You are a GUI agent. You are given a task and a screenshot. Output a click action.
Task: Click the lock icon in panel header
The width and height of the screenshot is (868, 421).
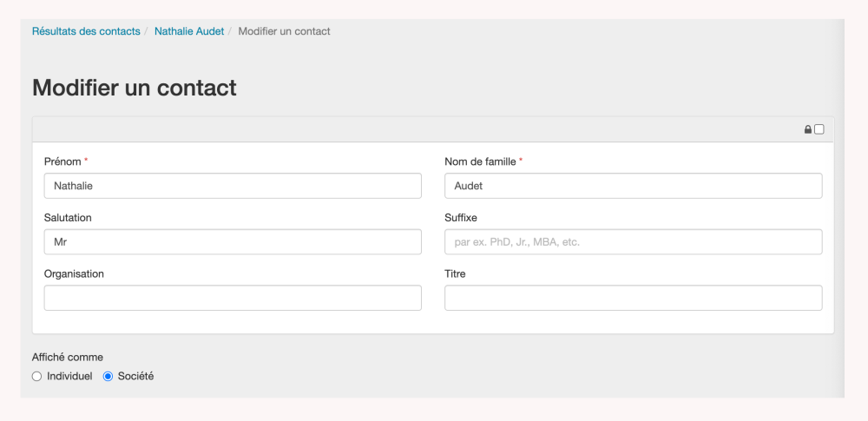(808, 129)
